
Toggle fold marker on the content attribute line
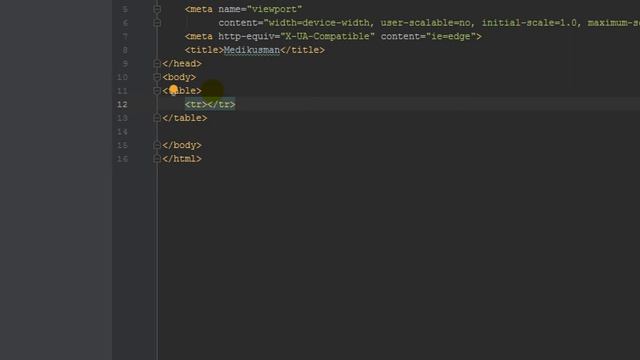pyautogui.click(x=157, y=23)
